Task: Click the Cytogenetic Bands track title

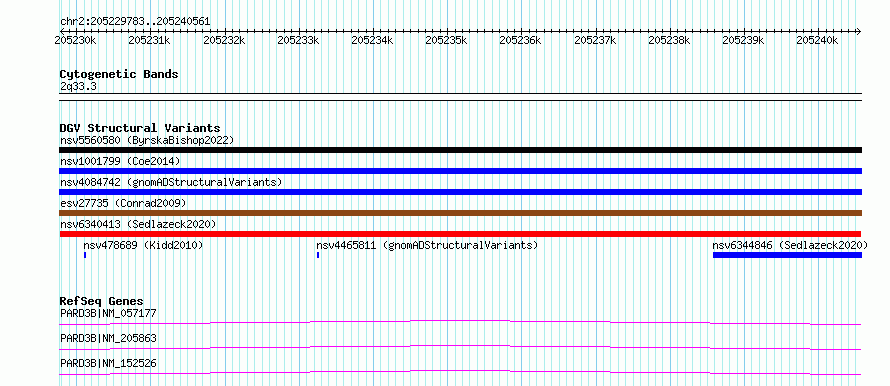Action: point(119,74)
